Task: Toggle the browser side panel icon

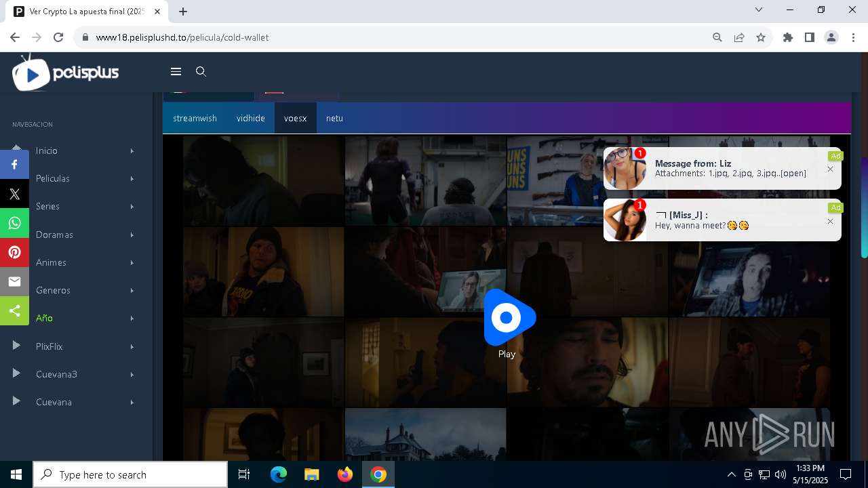Action: [x=810, y=37]
